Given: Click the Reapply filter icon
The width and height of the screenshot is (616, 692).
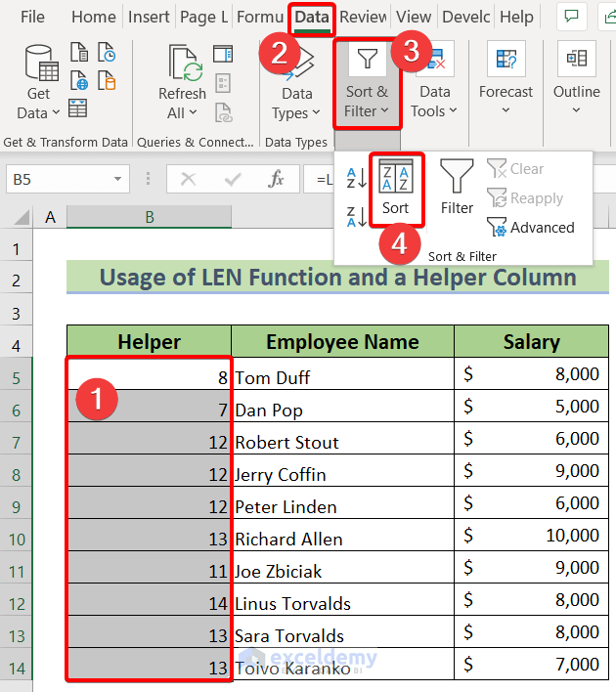Looking at the screenshot, I should pyautogui.click(x=497, y=197).
